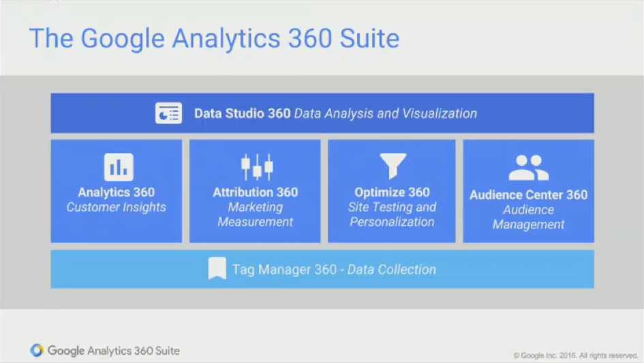Viewport: 644px width, 363px height.
Task: Select 'Data Analysis and Visualization' subtitle
Action: [386, 113]
